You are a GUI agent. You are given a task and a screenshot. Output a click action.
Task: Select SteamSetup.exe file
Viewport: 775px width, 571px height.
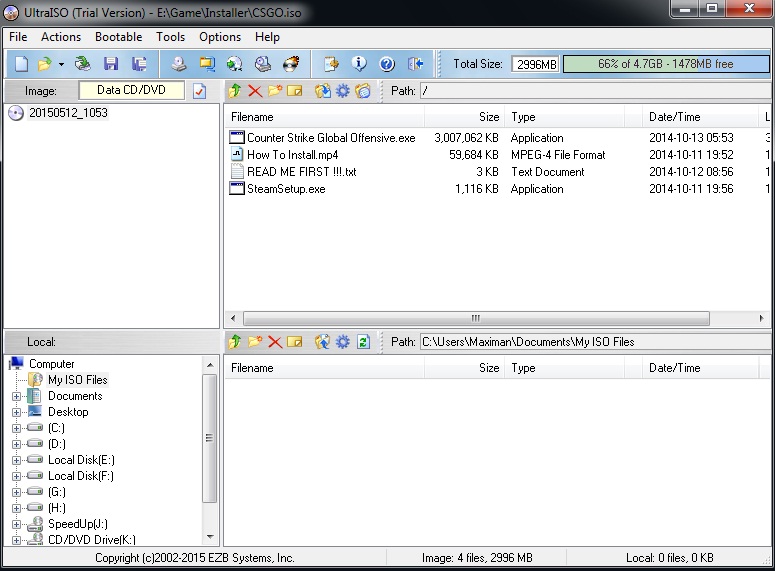[286, 189]
